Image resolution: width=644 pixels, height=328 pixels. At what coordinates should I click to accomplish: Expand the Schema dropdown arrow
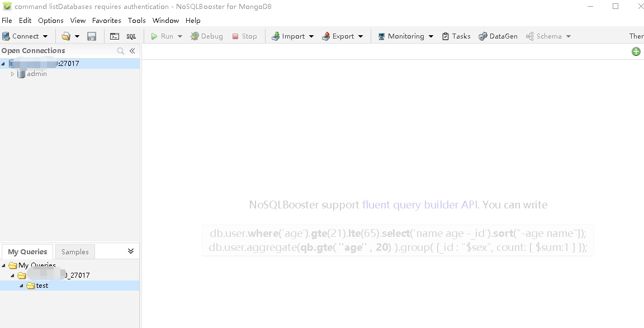coord(569,36)
